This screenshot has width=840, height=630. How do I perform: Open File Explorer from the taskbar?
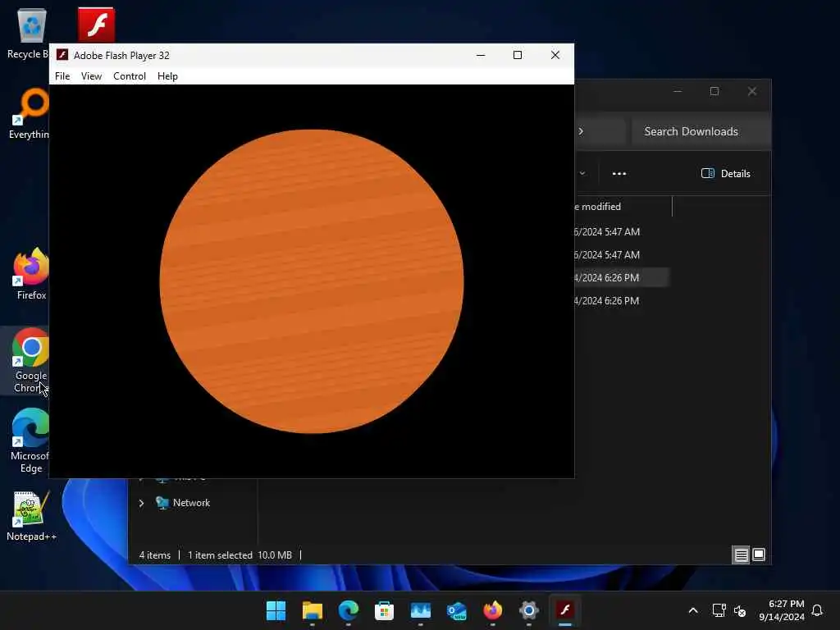coord(313,610)
